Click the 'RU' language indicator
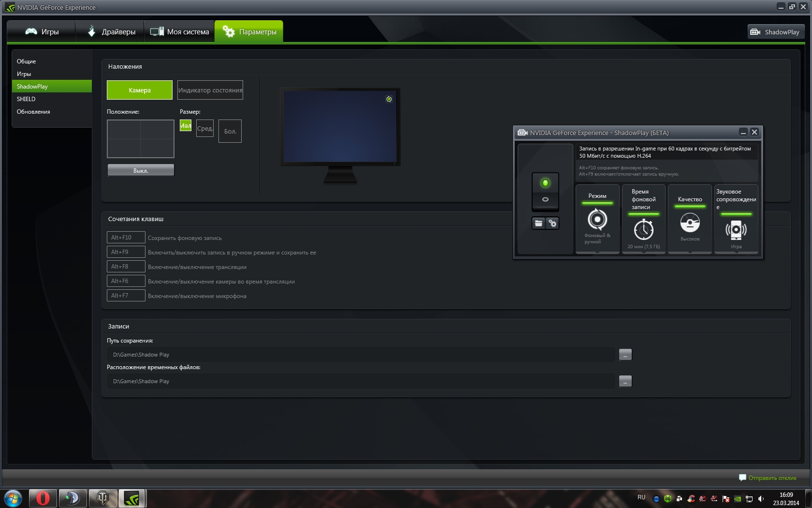 pyautogui.click(x=641, y=497)
